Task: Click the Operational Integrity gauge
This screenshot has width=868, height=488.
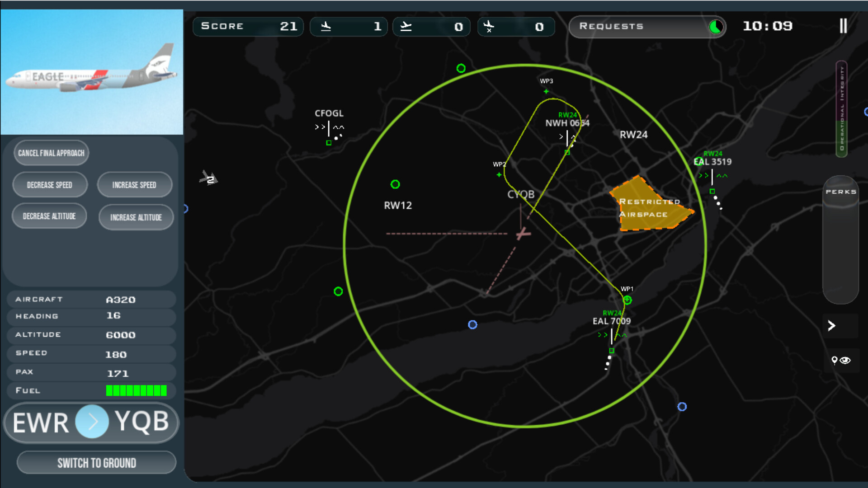Action: coord(841,108)
